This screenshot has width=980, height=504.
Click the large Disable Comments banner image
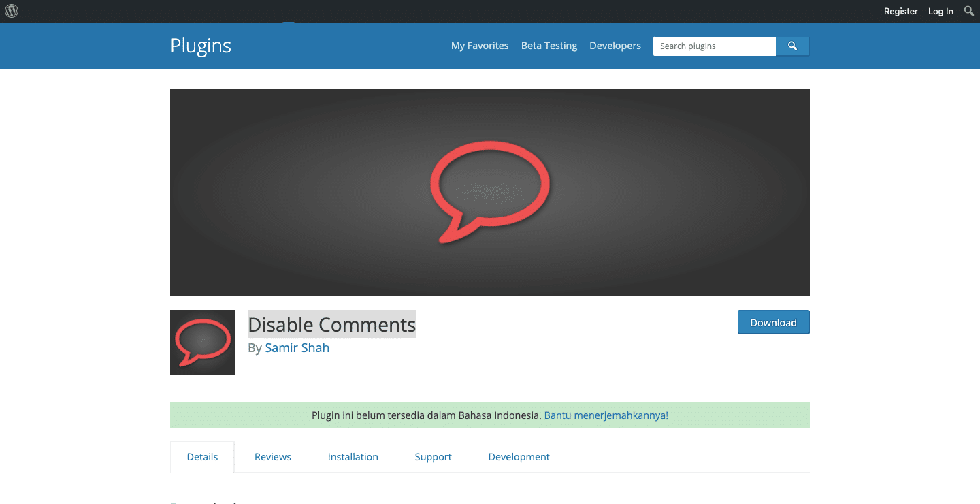pyautogui.click(x=490, y=192)
